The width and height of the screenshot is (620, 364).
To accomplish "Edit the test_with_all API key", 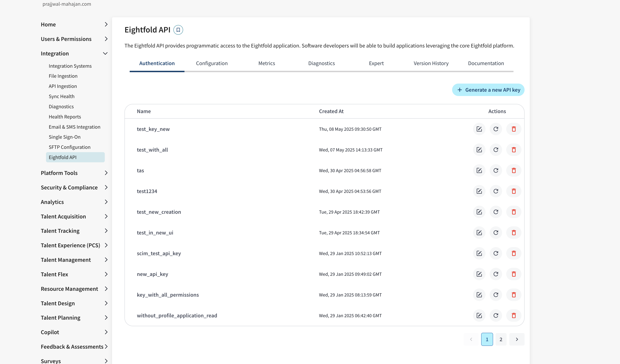I will [479, 150].
